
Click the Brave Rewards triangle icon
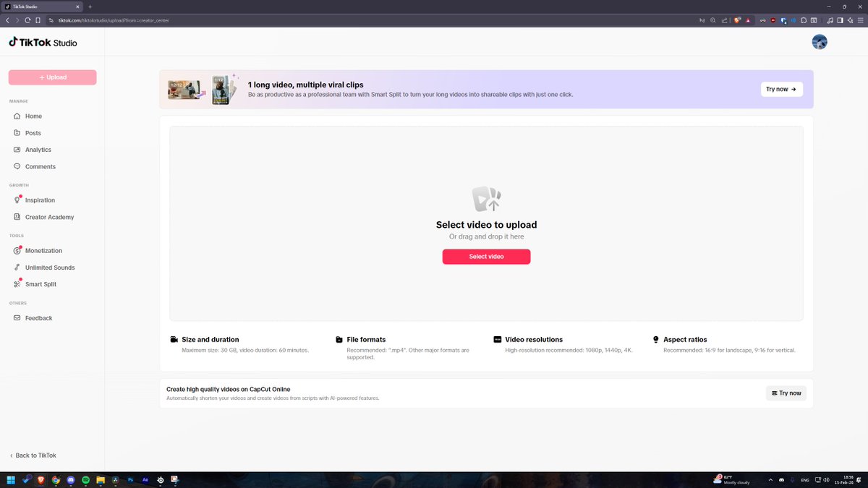click(x=748, y=20)
